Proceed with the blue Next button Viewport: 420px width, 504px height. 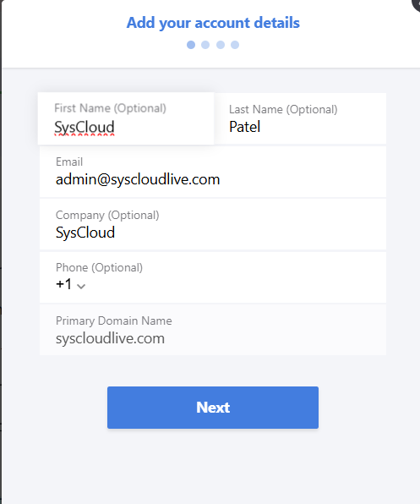[213, 408]
